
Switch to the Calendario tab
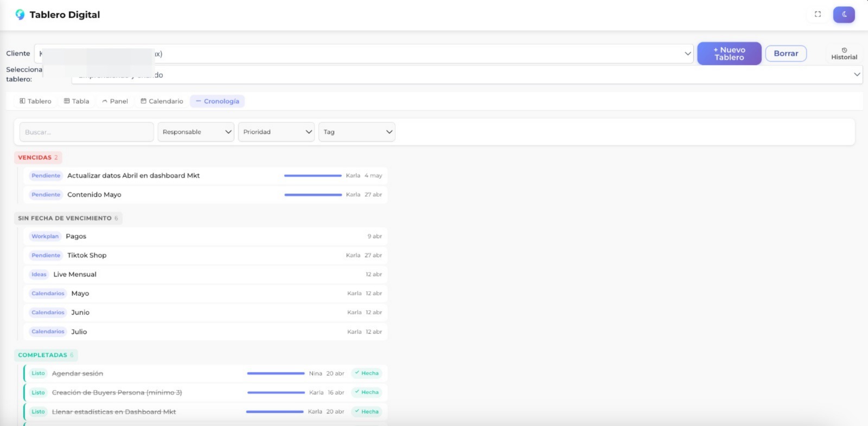tap(162, 101)
